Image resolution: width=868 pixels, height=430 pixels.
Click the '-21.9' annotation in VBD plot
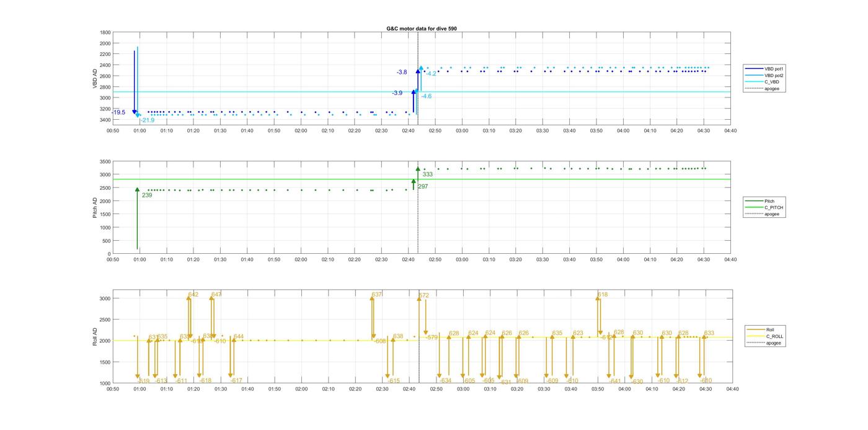(x=147, y=120)
